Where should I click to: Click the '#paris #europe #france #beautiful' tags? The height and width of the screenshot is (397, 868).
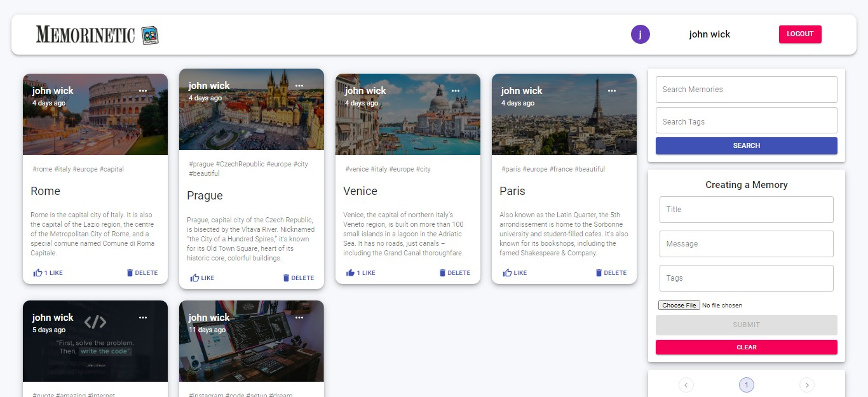553,170
